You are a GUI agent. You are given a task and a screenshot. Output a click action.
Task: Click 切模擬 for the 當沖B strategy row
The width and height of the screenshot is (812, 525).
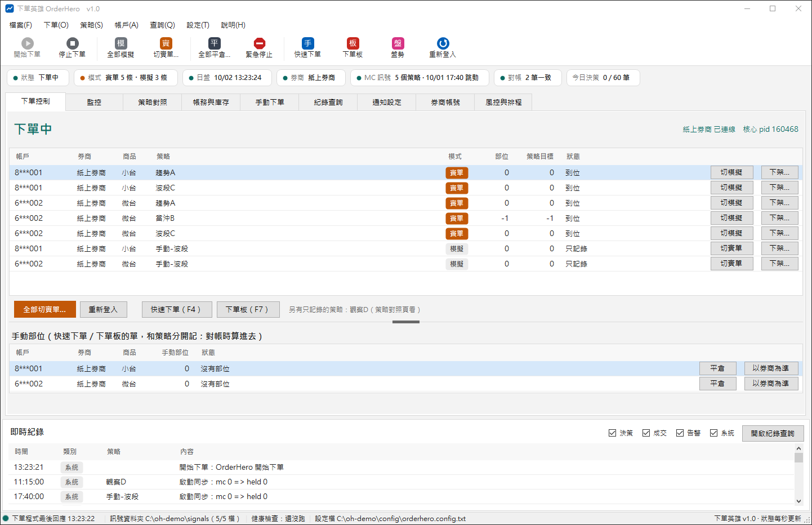[731, 218]
